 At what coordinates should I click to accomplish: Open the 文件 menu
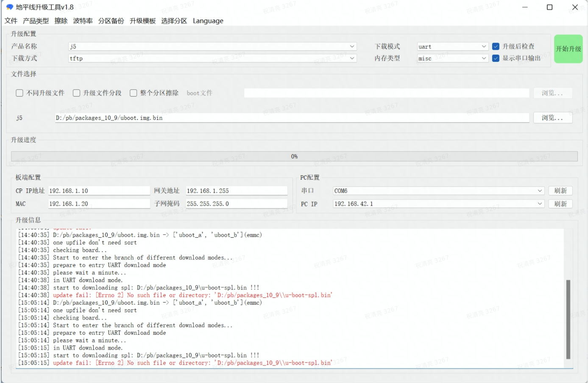click(11, 21)
